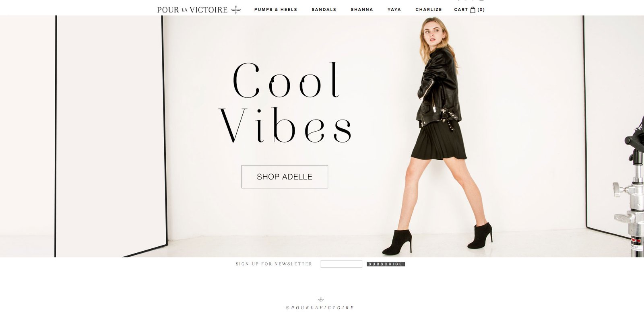The height and width of the screenshot is (322, 644).
Task: Click the cart item count (0)
Action: [481, 10]
